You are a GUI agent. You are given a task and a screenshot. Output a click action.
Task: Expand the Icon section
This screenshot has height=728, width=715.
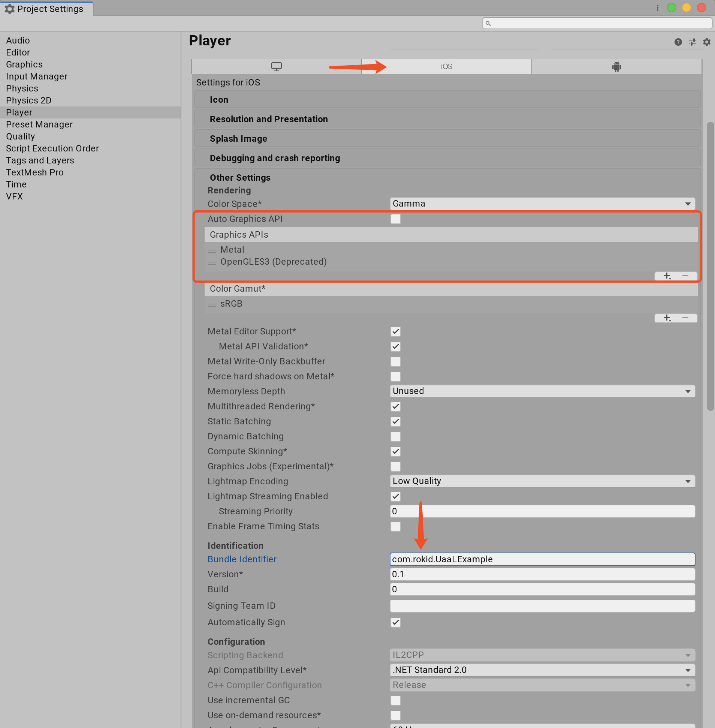447,100
